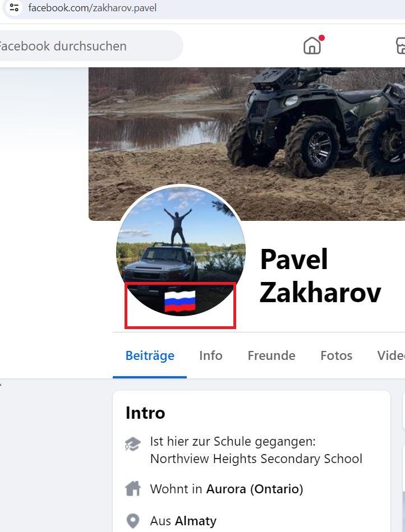Open the ATV cover photo
The height and width of the screenshot is (532, 405).
[247, 144]
